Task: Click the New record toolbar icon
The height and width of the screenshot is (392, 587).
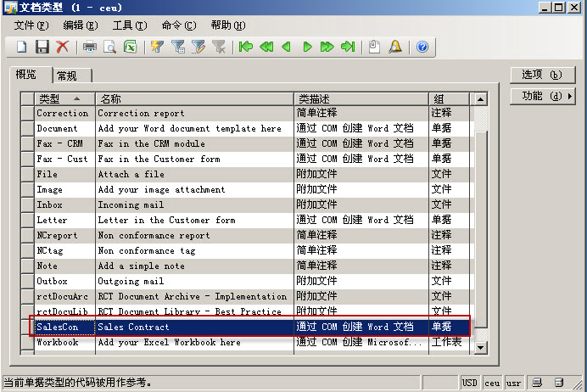Action: (22, 47)
